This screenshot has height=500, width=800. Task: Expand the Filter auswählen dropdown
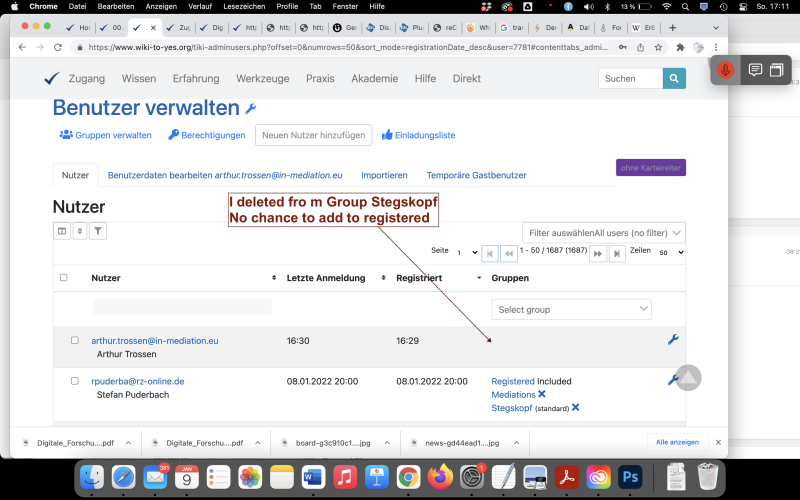click(603, 232)
